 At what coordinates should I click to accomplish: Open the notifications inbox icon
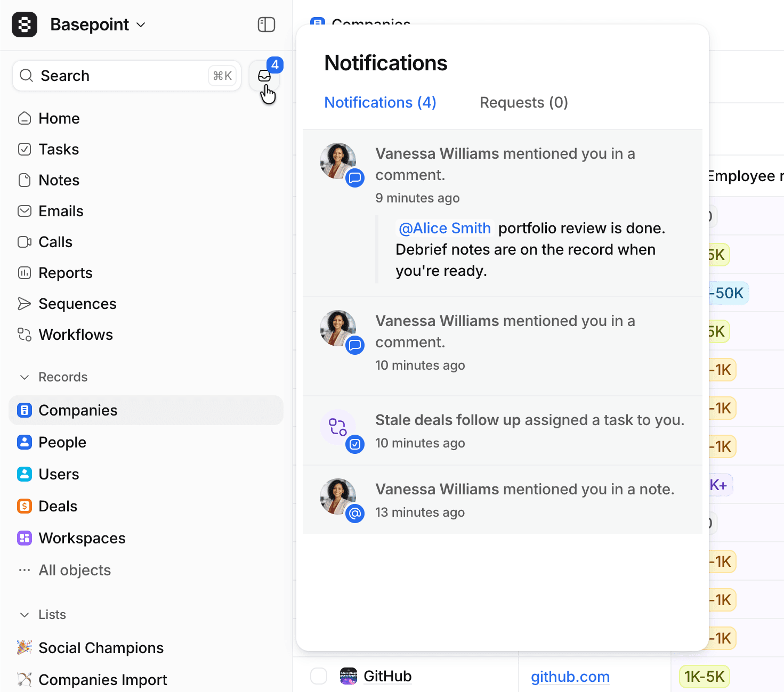point(264,76)
